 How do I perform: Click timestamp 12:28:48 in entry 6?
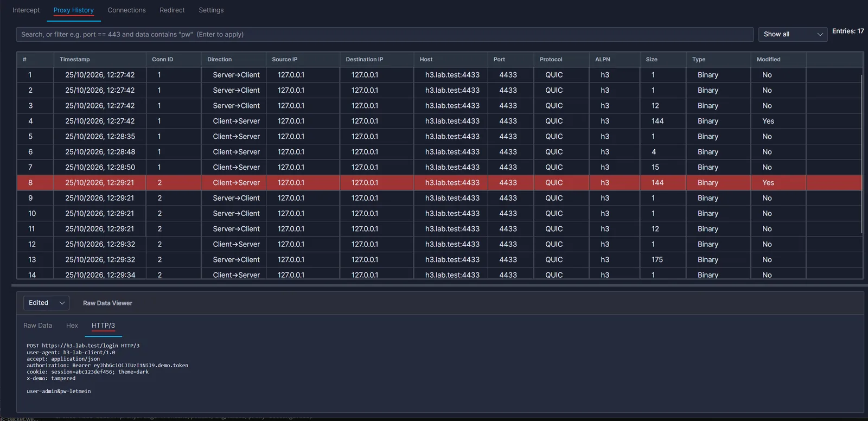pyautogui.click(x=100, y=152)
